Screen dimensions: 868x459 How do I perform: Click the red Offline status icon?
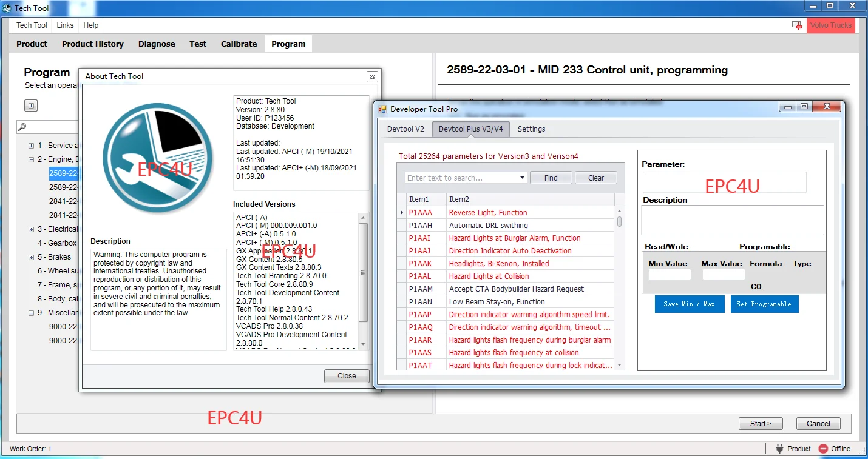click(x=823, y=449)
